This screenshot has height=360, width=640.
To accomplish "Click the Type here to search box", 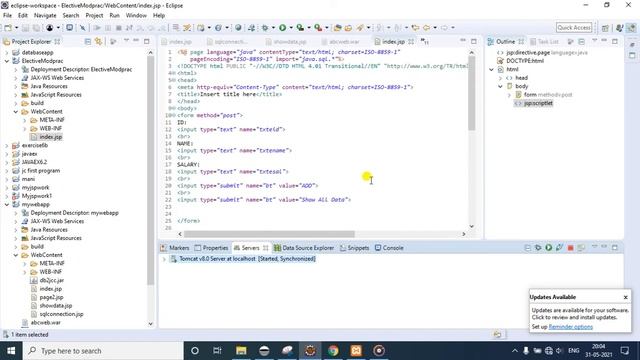I will (x=102, y=351).
